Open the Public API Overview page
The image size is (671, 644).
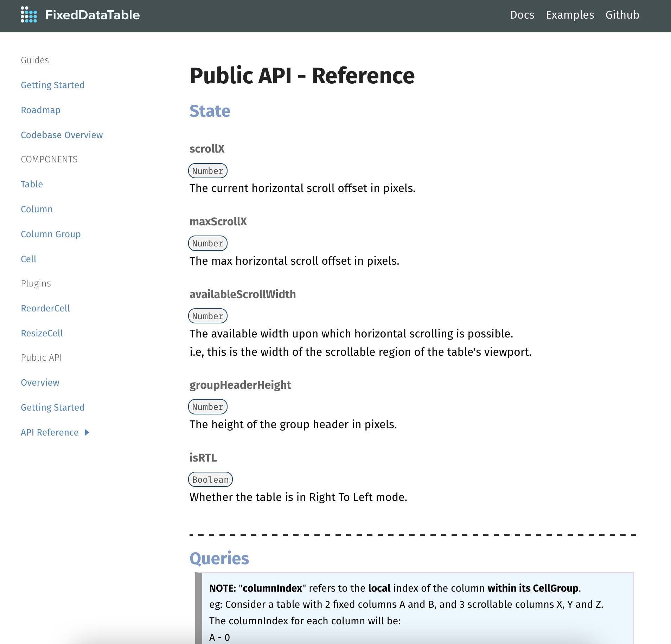coord(40,382)
